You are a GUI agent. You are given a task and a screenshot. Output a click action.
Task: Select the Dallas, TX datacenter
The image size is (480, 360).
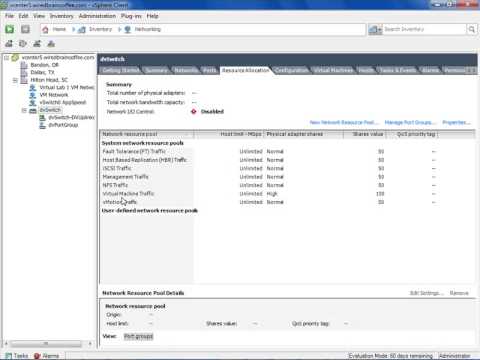[x=42, y=72]
